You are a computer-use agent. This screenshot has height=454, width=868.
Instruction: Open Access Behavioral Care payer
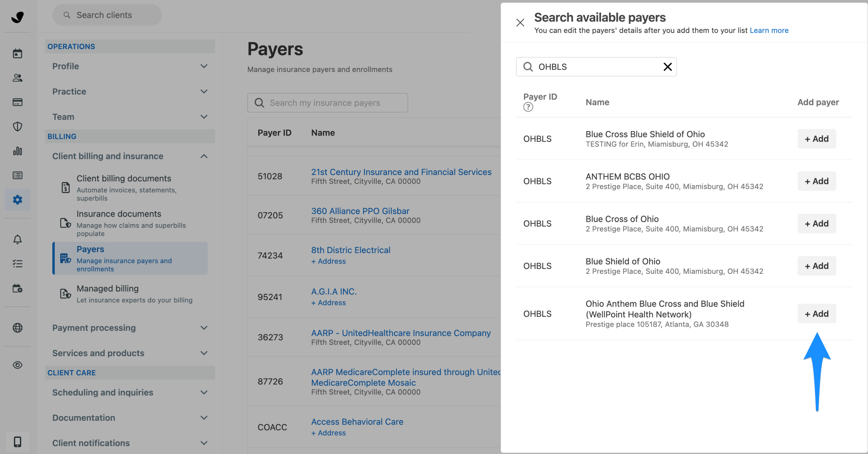coord(357,422)
